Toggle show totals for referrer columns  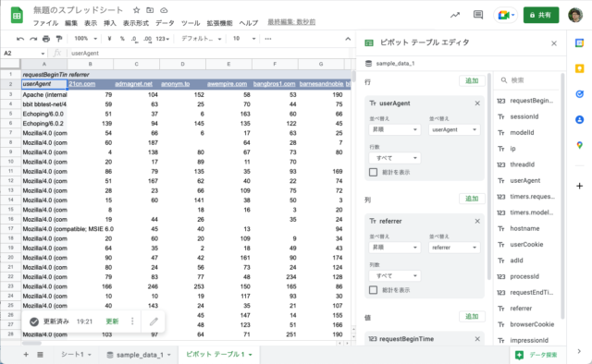point(373,290)
